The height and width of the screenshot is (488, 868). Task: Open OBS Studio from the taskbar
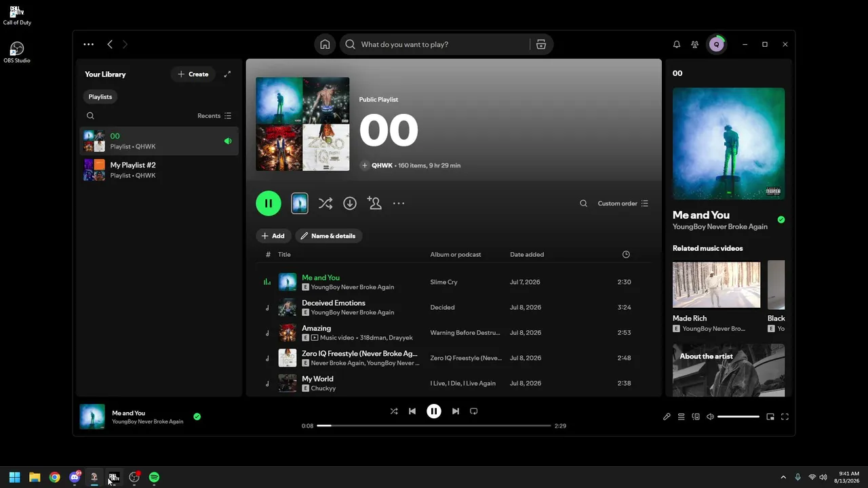tap(134, 477)
